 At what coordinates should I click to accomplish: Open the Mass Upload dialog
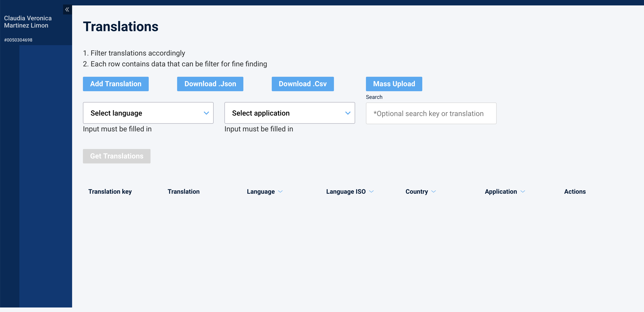click(x=394, y=84)
